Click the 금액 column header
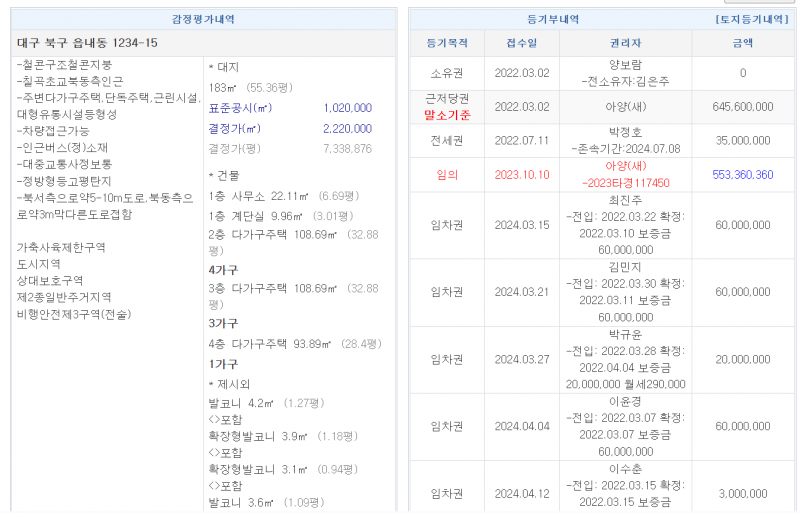The image size is (800, 513). [742, 44]
